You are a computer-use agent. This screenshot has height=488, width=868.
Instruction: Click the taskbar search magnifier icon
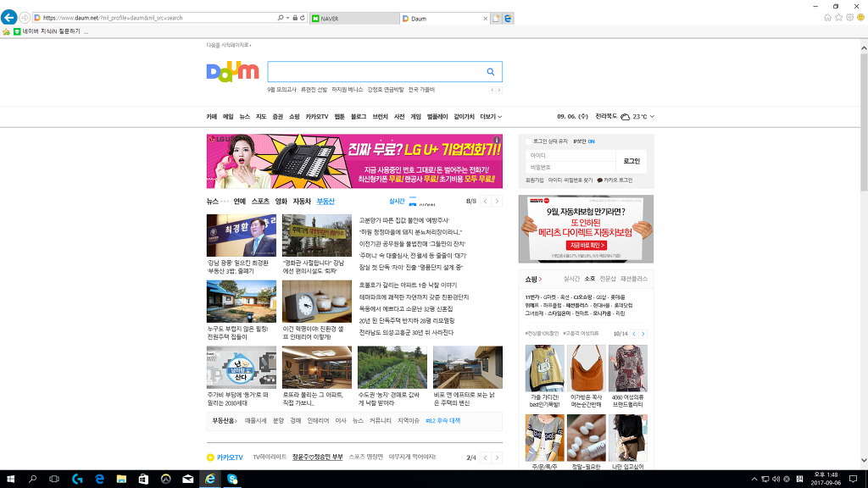32,480
